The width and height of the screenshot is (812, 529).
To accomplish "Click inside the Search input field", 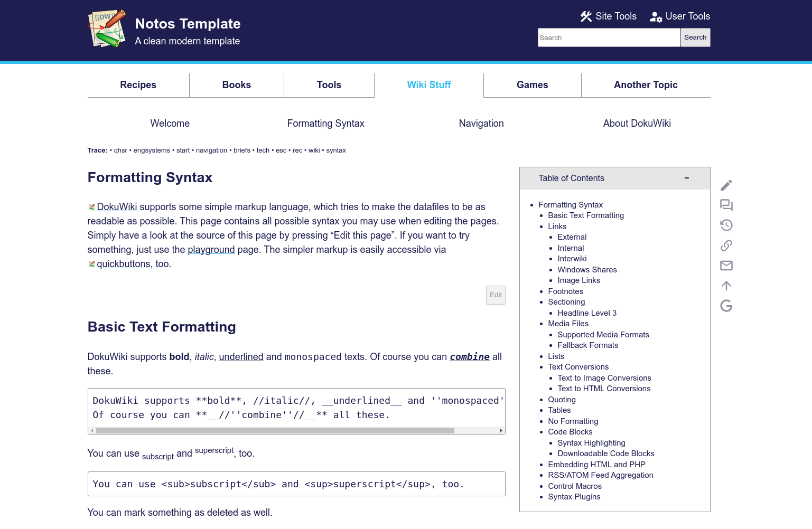I will tap(609, 37).
